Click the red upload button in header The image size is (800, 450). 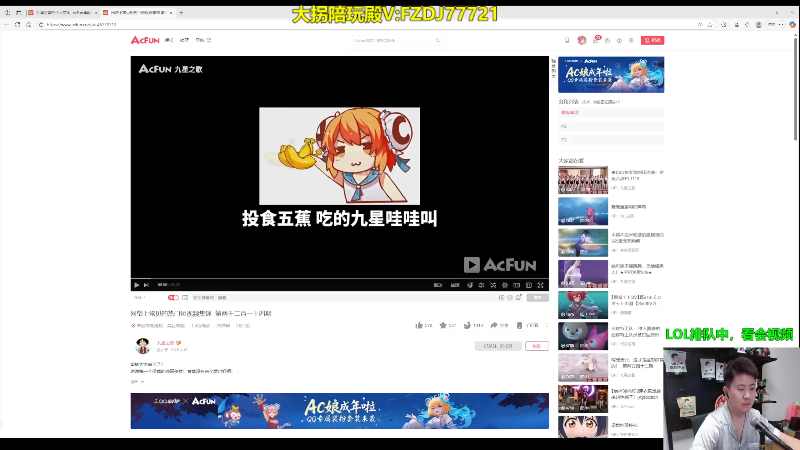point(653,40)
